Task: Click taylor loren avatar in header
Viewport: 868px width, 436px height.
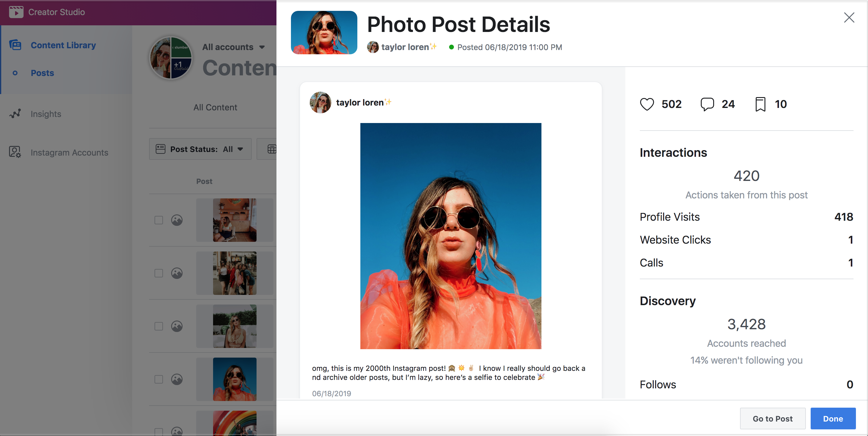Action: click(x=373, y=47)
